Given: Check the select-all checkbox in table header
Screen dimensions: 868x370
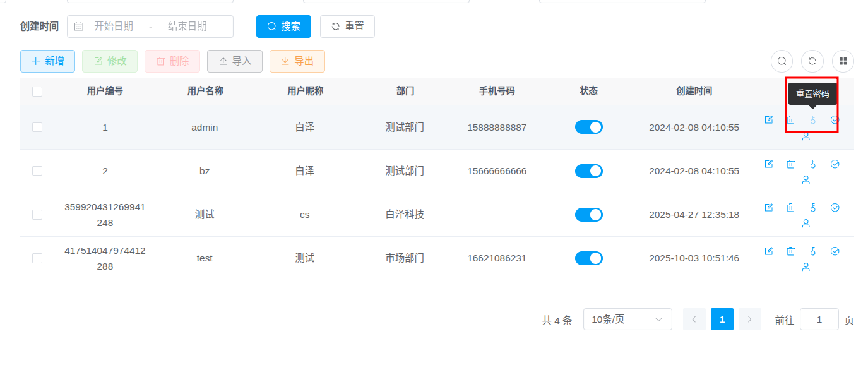Looking at the screenshot, I should pos(37,92).
